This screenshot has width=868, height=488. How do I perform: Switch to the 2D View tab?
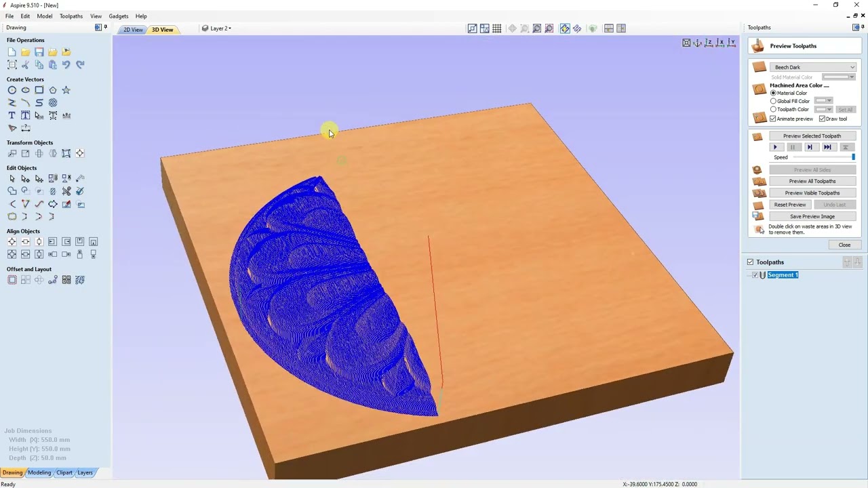[x=133, y=30]
